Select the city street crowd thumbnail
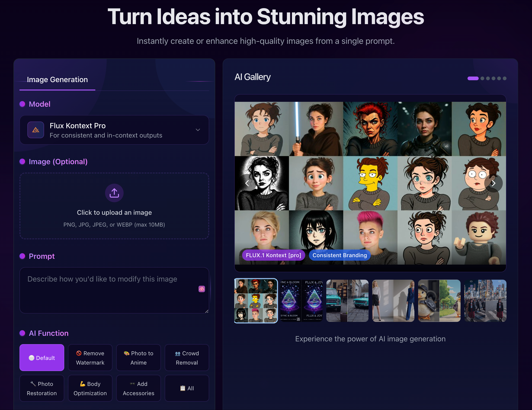Screen dimensions: 532x410 click(485, 301)
